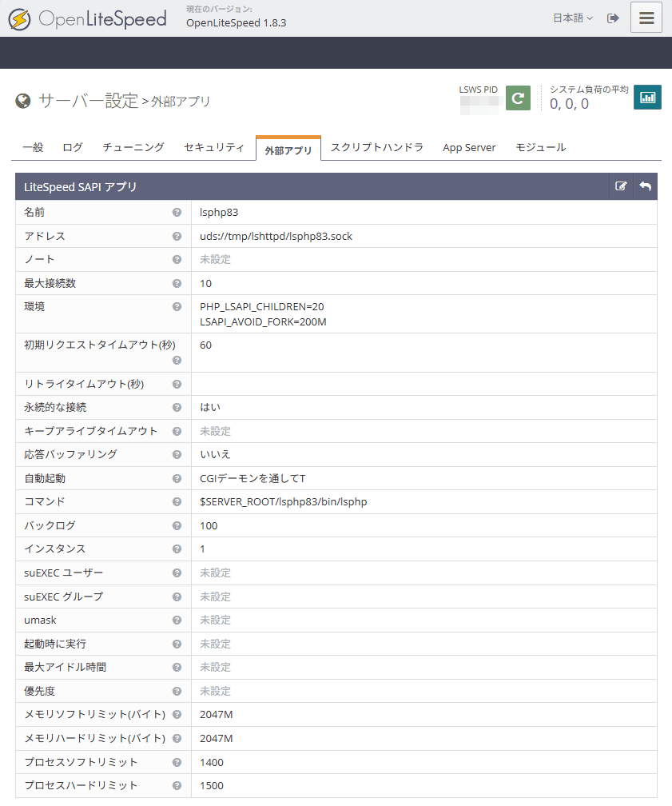Click the edit icon in LiteSpeed SAPI header

point(621,186)
